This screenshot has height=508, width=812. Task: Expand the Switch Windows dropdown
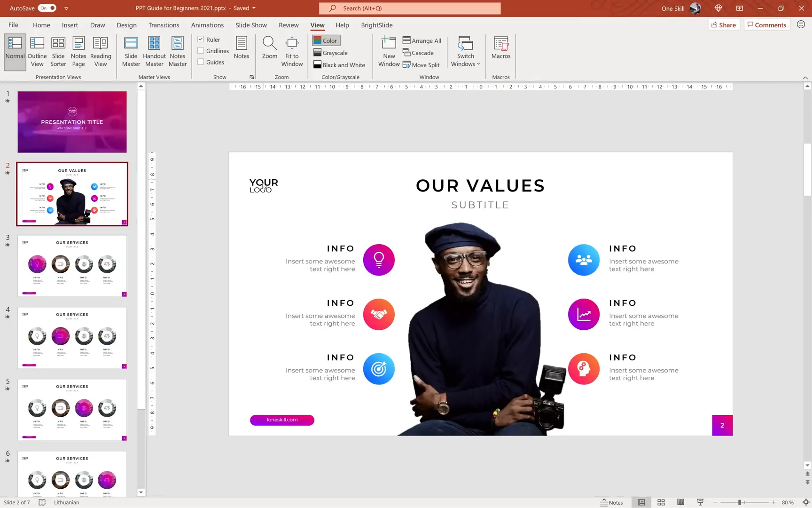[465, 52]
